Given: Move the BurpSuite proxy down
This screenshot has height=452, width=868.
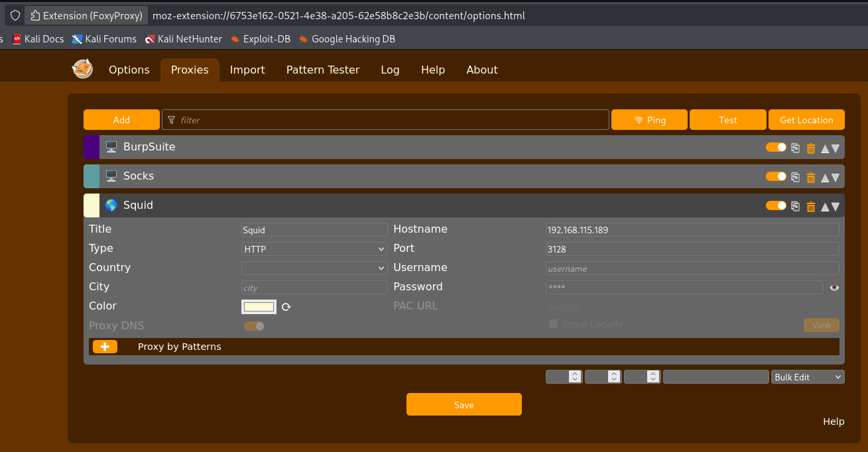Looking at the screenshot, I should click(x=836, y=148).
